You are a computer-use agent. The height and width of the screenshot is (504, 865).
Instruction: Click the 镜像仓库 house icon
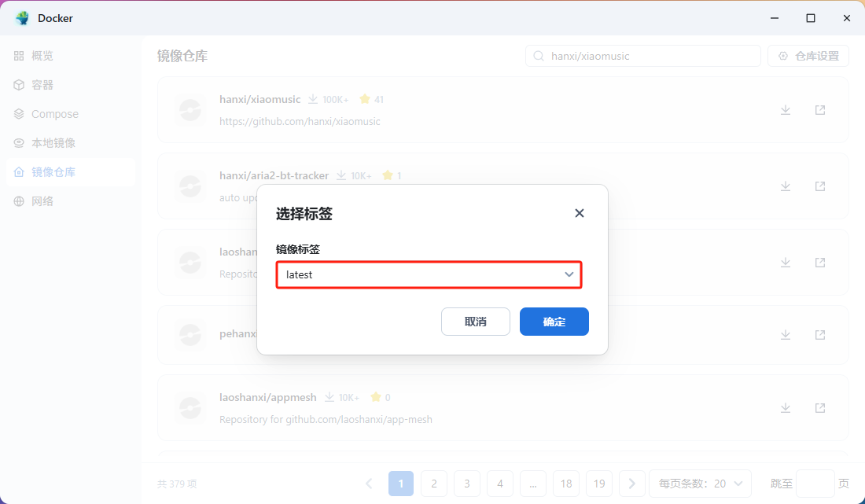19,172
